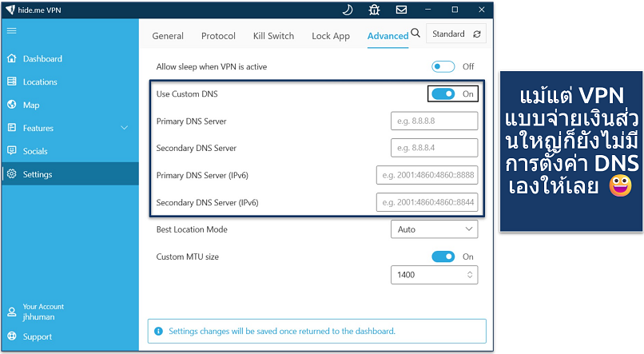The width and height of the screenshot is (644, 354).
Task: Click Your Account jhhuman
Action: point(42,312)
